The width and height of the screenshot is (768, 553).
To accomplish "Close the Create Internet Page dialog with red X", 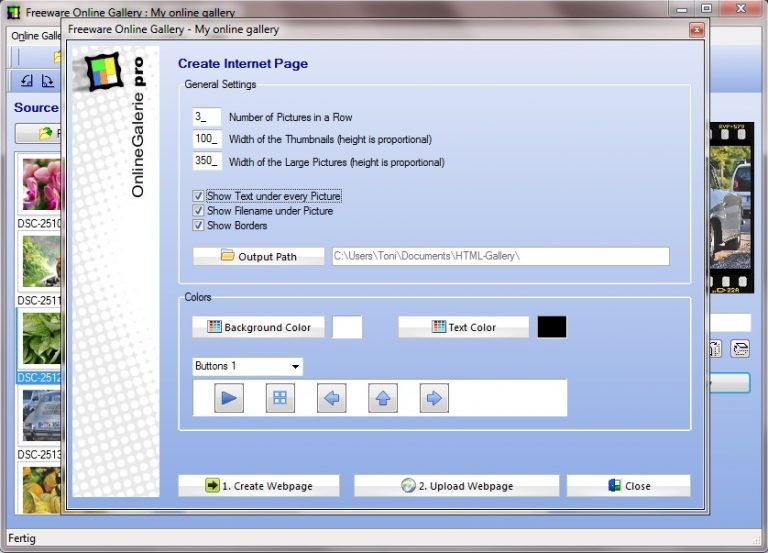I will point(696,30).
